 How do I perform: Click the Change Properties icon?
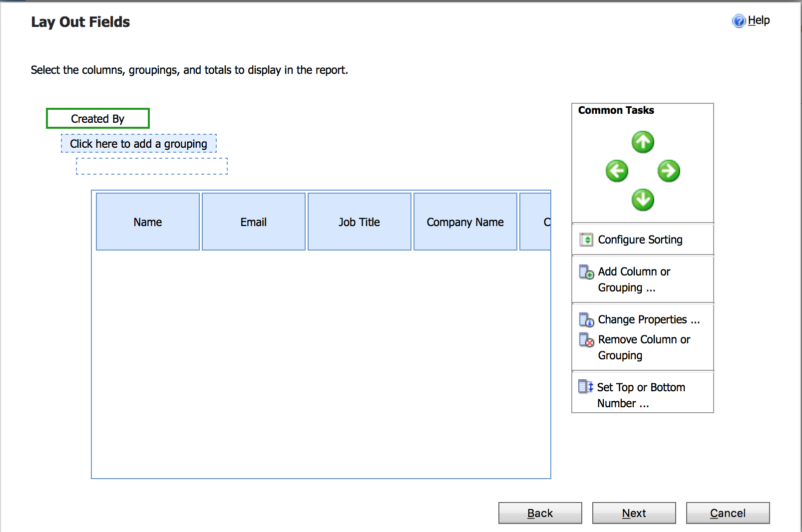[586, 319]
